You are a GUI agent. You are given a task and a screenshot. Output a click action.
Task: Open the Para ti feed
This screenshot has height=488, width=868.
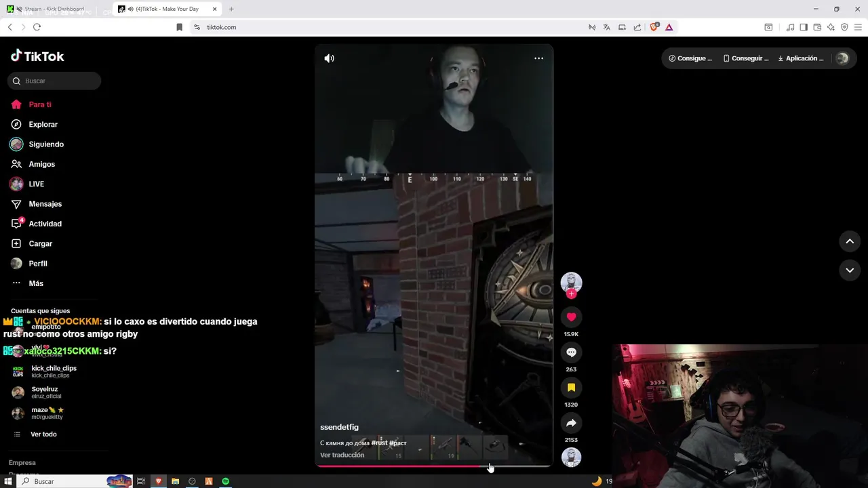click(39, 104)
